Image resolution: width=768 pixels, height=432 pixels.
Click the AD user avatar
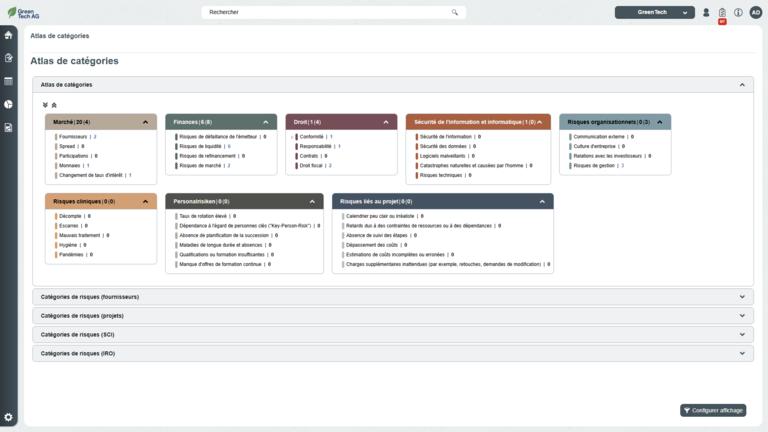click(755, 13)
